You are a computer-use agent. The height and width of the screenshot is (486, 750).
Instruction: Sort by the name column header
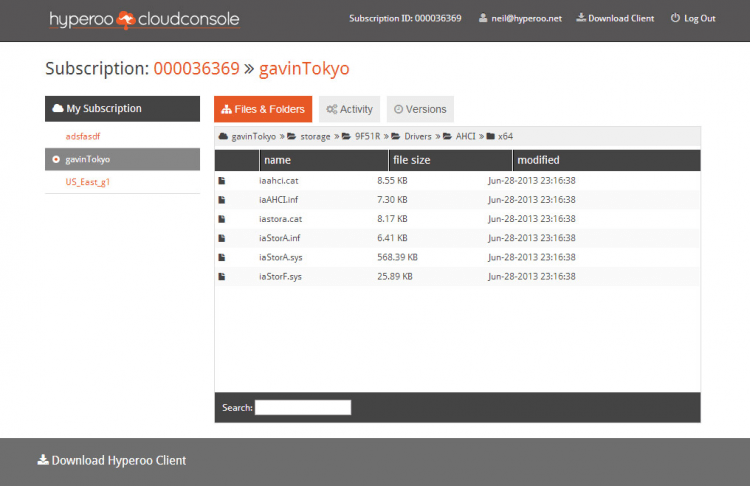click(324, 160)
